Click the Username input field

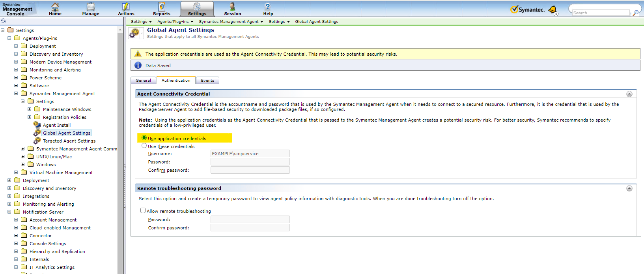click(x=250, y=154)
